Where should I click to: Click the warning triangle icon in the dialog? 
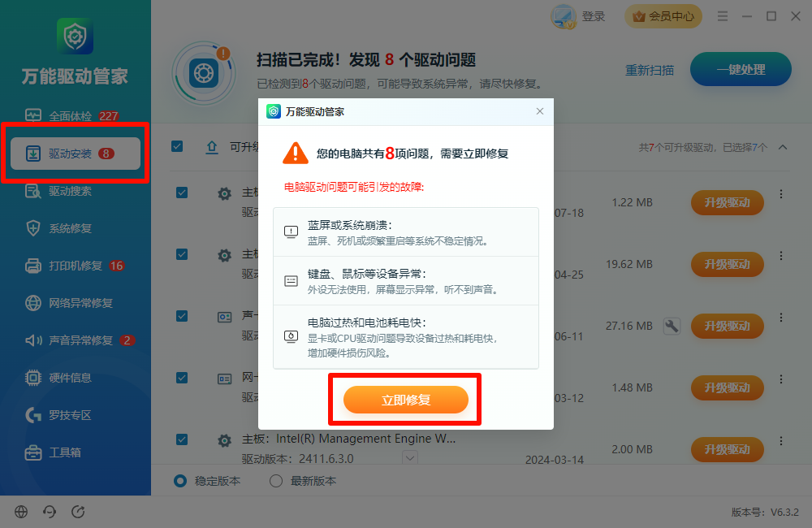(296, 153)
